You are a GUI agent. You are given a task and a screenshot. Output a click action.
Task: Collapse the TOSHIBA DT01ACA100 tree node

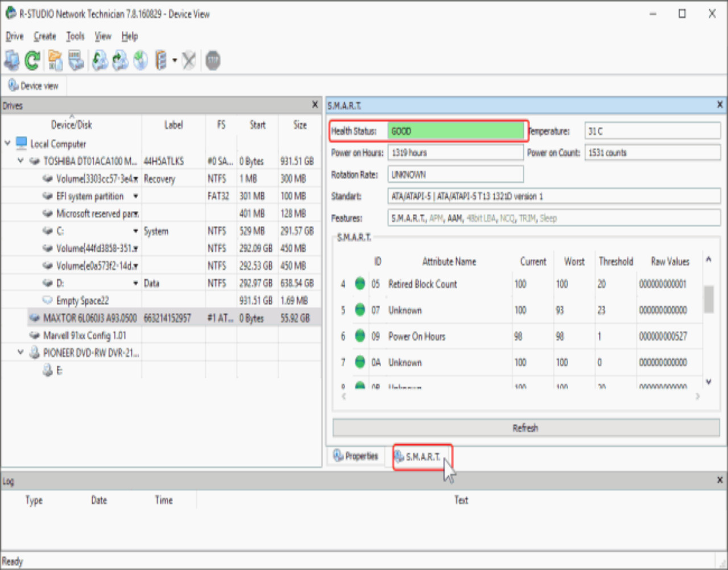(20, 160)
